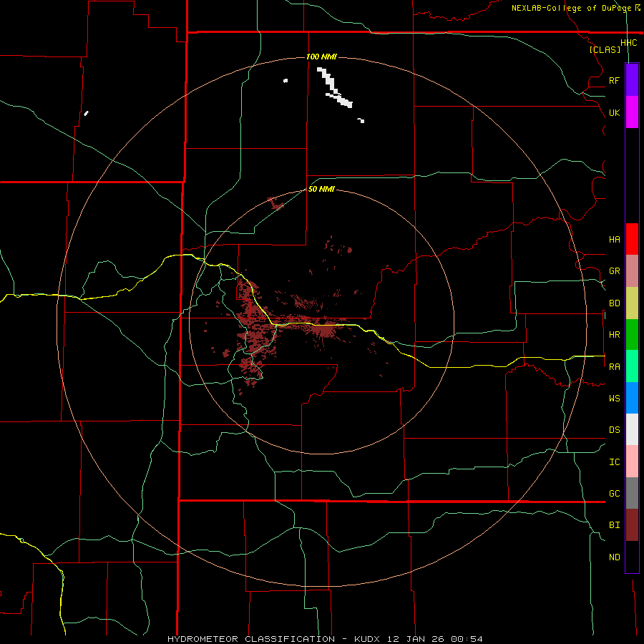Image resolution: width=644 pixels, height=644 pixels.
Task: Click the "GR" legend label
Action: tap(614, 271)
